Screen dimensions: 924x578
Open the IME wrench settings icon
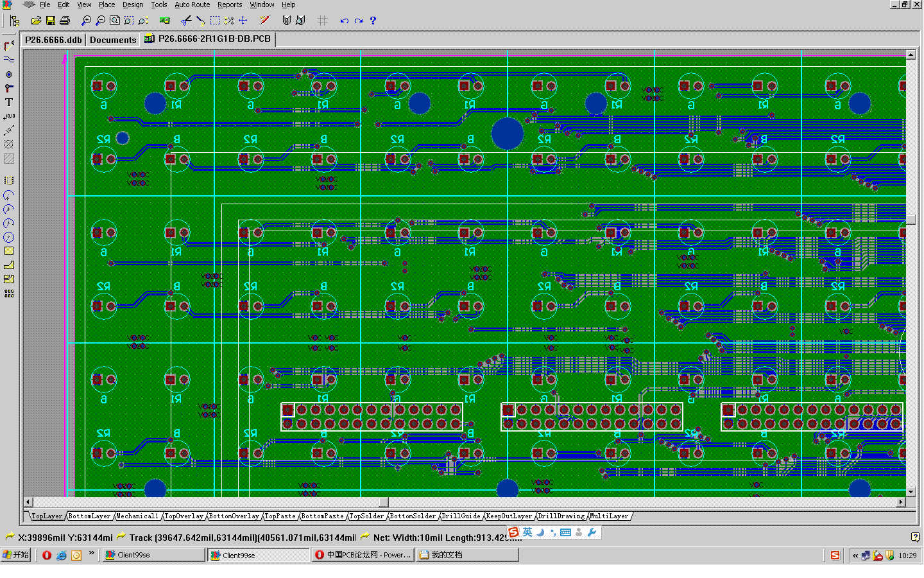pos(592,532)
